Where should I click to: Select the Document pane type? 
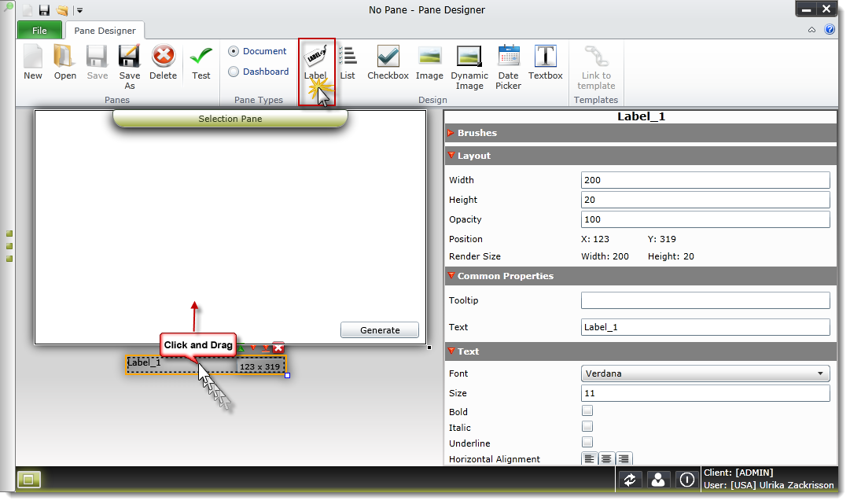tap(234, 51)
